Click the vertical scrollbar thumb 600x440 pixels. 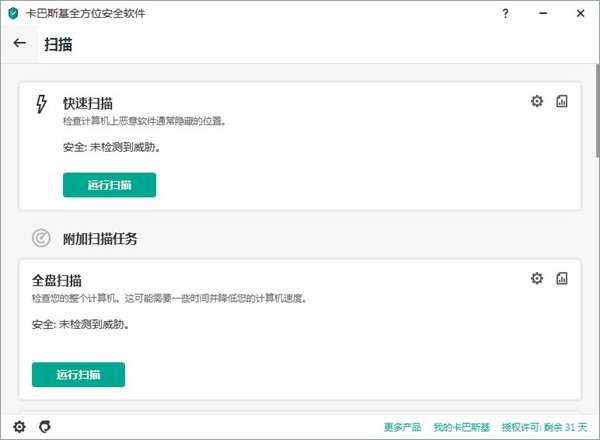pos(597,111)
